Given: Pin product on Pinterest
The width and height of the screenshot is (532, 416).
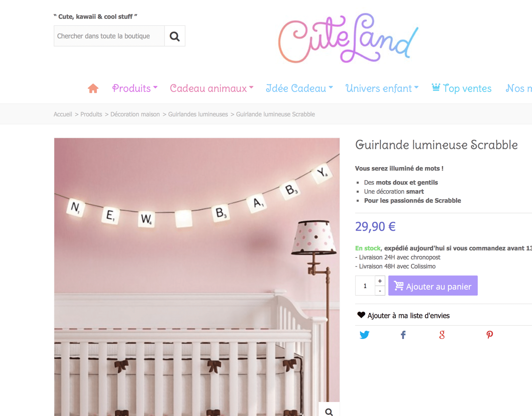Looking at the screenshot, I should pyautogui.click(x=489, y=335).
